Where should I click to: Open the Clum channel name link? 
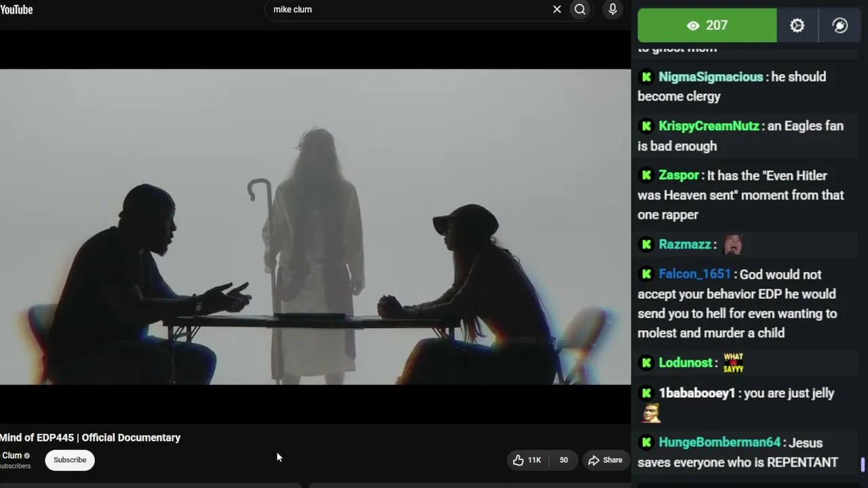(x=12, y=455)
